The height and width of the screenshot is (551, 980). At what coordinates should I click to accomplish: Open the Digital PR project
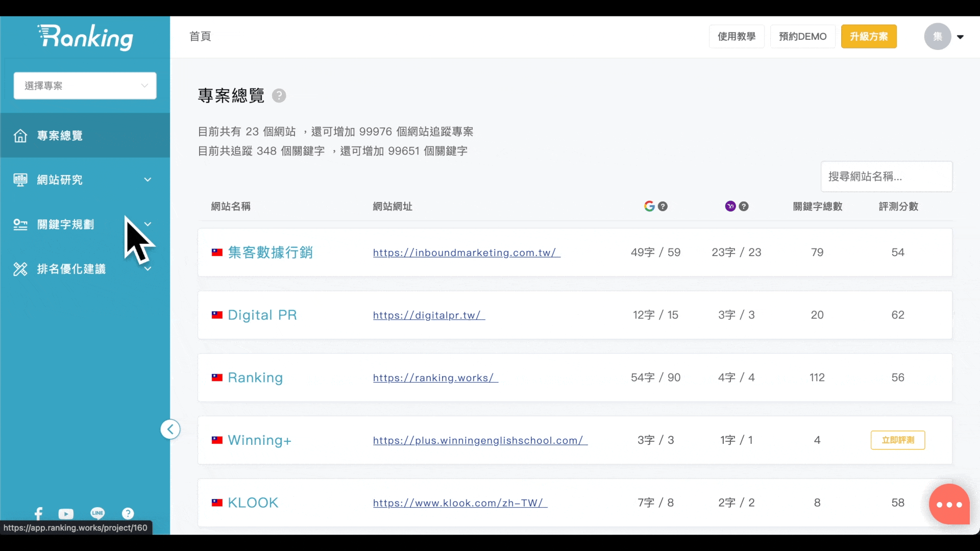click(262, 315)
